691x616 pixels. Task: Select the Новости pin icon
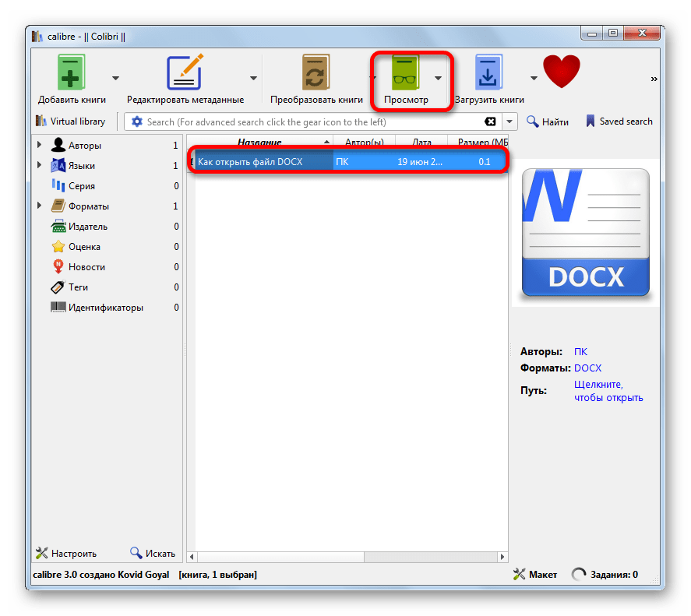58,266
